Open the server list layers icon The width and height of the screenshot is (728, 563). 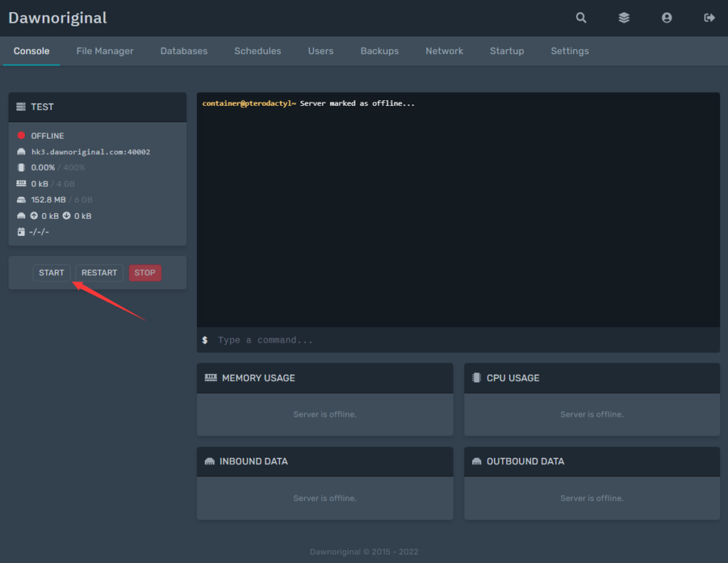(624, 18)
